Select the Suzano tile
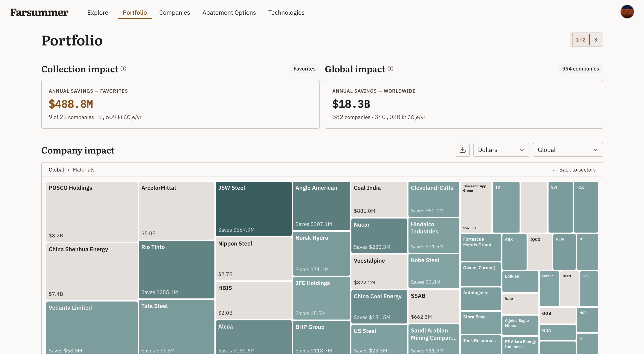The height and width of the screenshot is (354, 644). point(549,289)
